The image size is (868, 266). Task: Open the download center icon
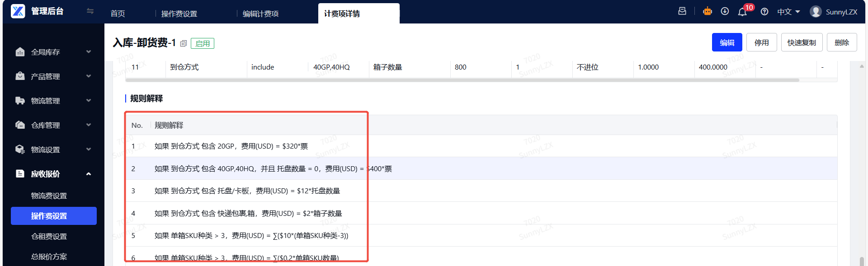click(x=725, y=11)
